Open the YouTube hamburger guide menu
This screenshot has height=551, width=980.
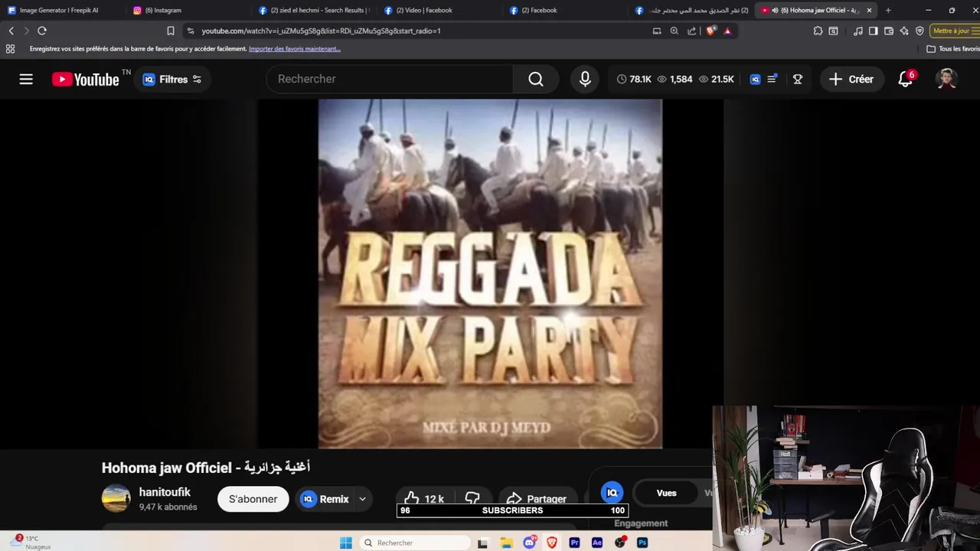click(x=26, y=79)
